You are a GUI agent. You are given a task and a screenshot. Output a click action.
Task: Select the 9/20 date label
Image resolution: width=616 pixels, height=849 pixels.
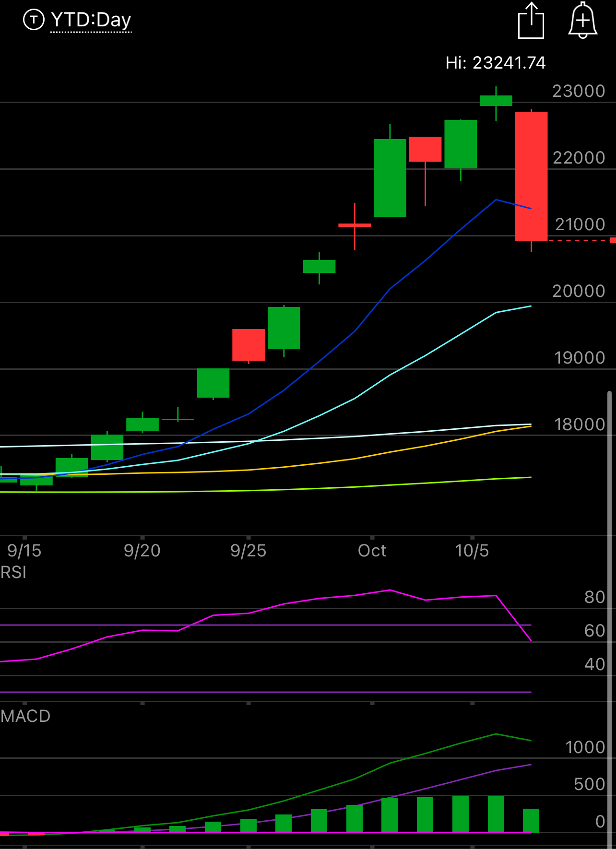142,551
